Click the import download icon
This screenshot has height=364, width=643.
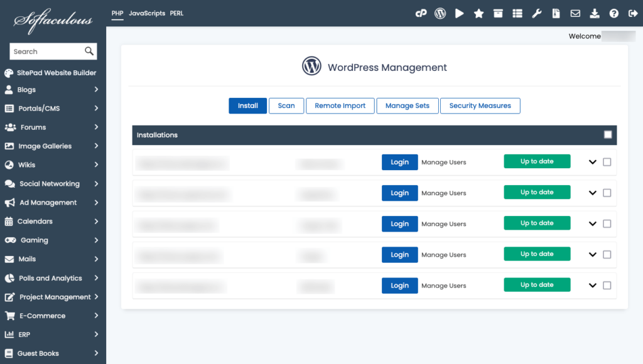click(x=594, y=14)
